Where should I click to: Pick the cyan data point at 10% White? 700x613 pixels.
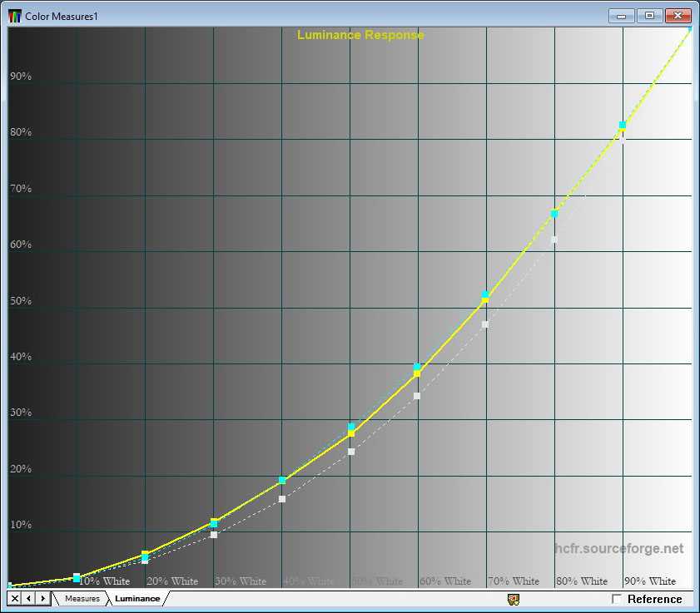click(x=77, y=576)
